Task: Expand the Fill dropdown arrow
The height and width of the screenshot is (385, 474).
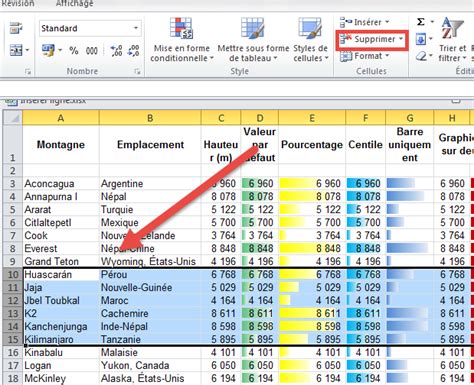Action: [431, 39]
